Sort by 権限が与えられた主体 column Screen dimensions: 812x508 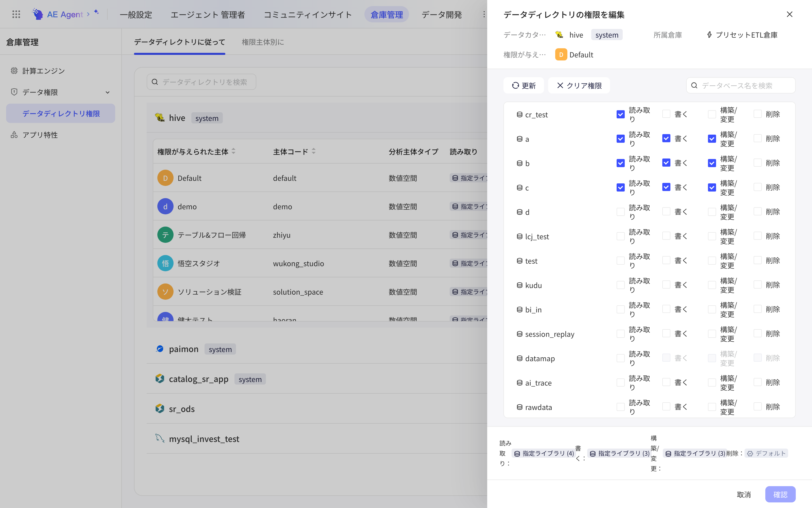(x=233, y=151)
